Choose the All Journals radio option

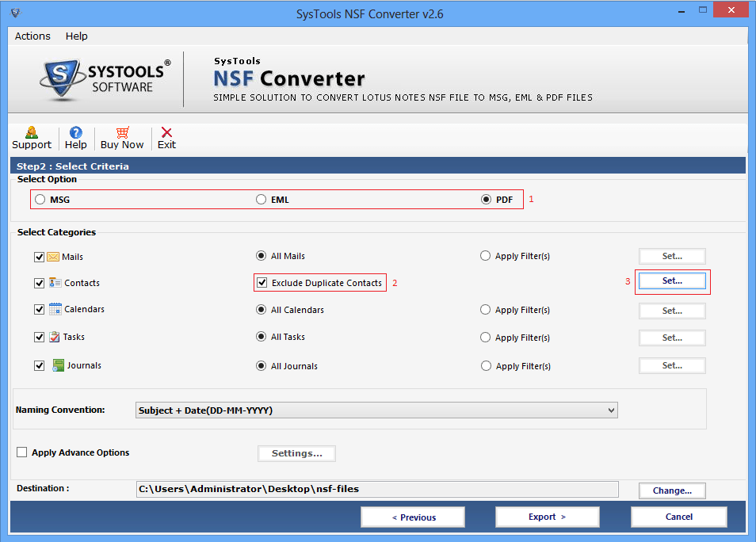click(261, 366)
